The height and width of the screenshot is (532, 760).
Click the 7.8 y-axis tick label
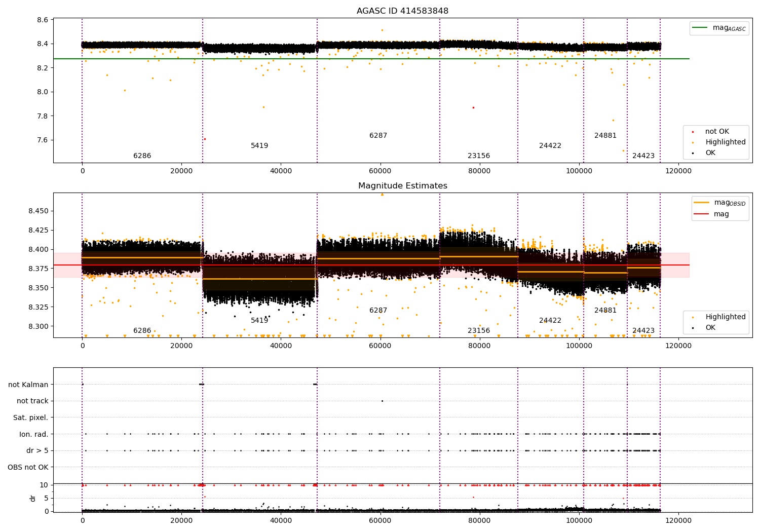point(43,117)
